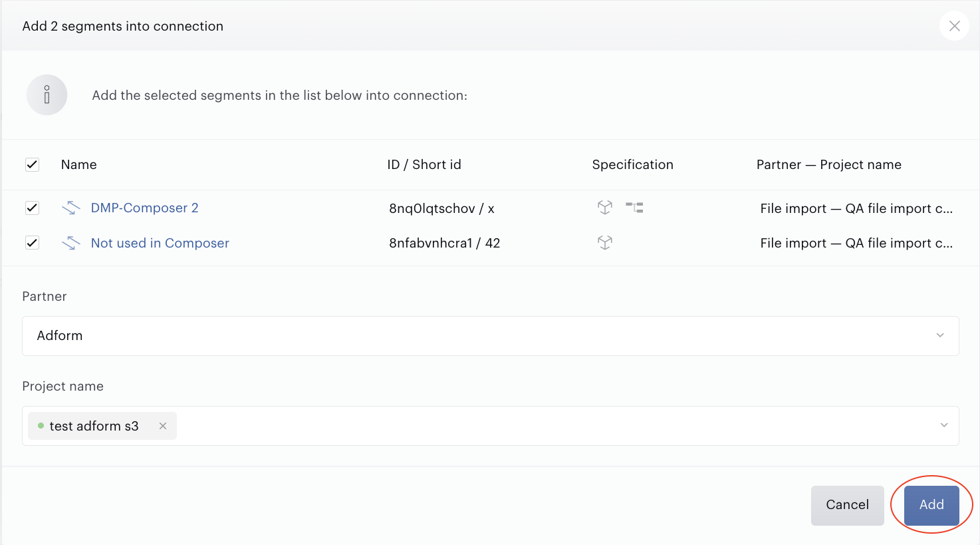Image resolution: width=980 pixels, height=545 pixels.
Task: Uncheck the Not used in Composer segment
Action: point(32,242)
